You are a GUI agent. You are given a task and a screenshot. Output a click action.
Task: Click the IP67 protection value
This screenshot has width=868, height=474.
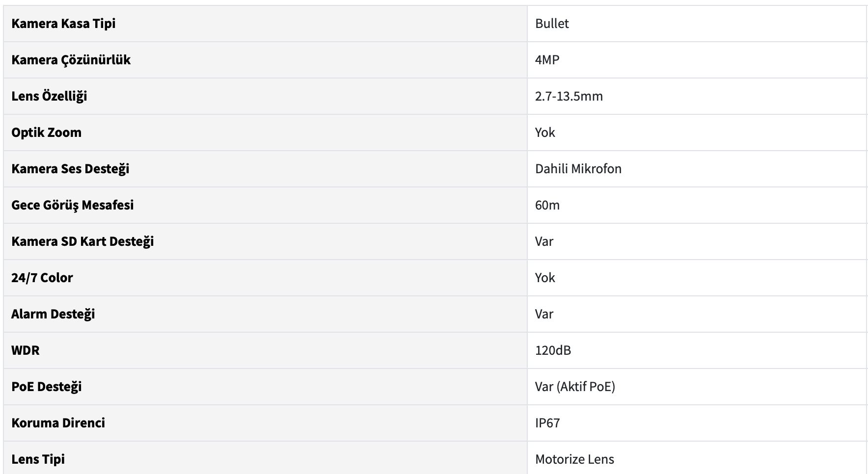(547, 423)
